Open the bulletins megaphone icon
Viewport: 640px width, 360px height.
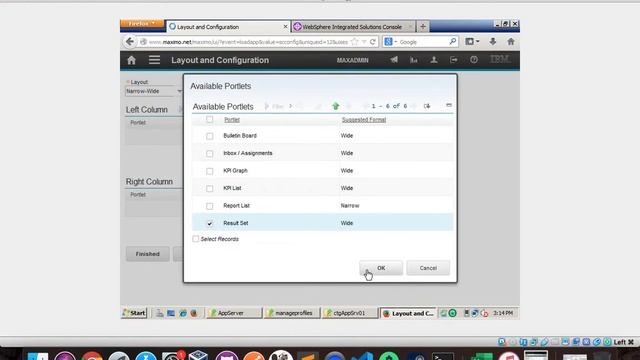(x=394, y=60)
